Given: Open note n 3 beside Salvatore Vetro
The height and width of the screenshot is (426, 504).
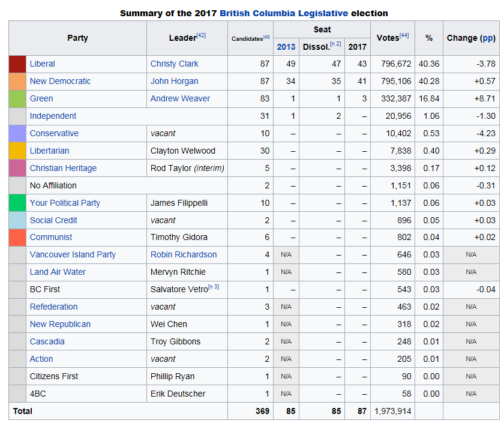Looking at the screenshot, I should point(214,287).
